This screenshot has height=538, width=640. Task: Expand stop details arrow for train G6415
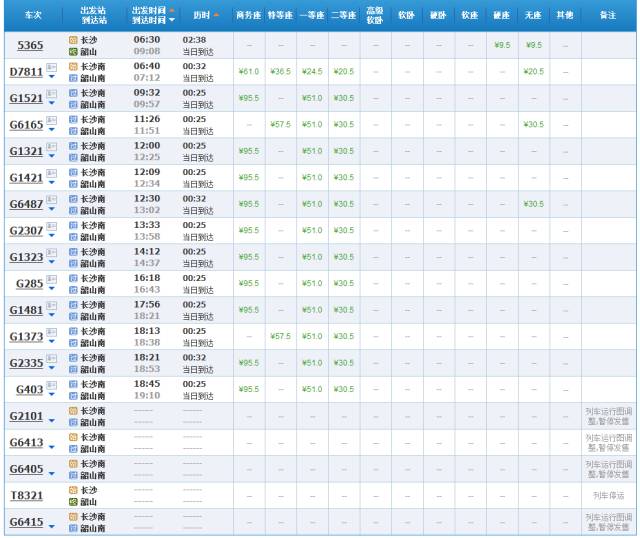51,527
